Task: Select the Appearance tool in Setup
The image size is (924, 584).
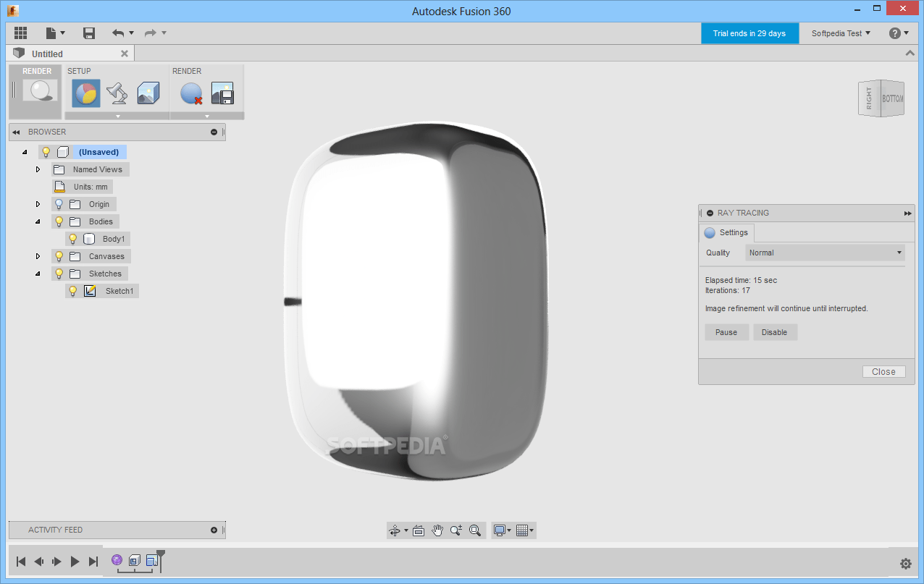Action: pyautogui.click(x=86, y=93)
